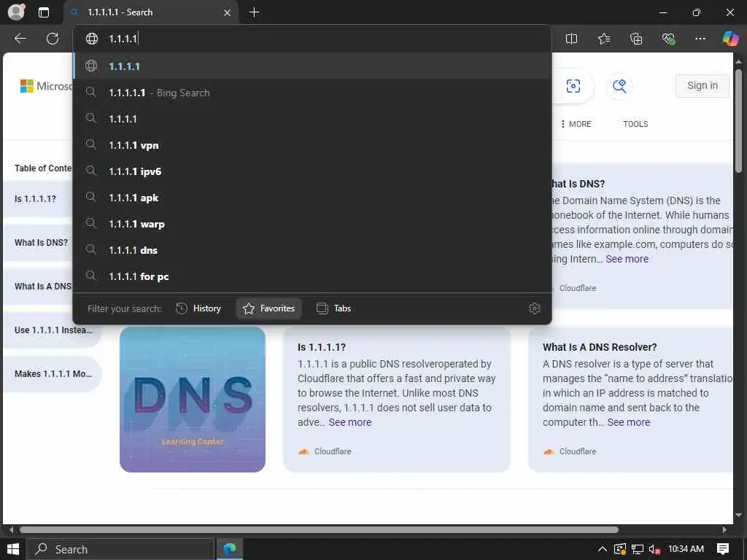Jump to 'Is 1.1.1.1?' contents item
Image resolution: width=747 pixels, height=560 pixels.
[38, 199]
